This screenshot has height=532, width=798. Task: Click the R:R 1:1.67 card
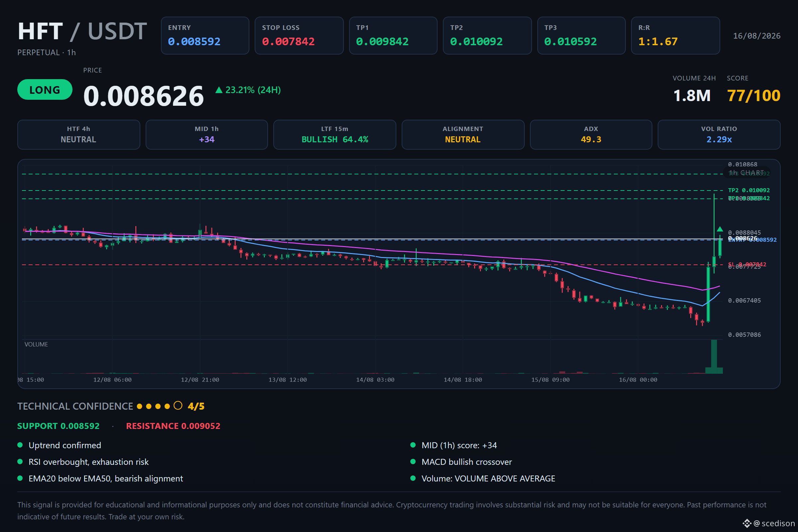(x=675, y=36)
